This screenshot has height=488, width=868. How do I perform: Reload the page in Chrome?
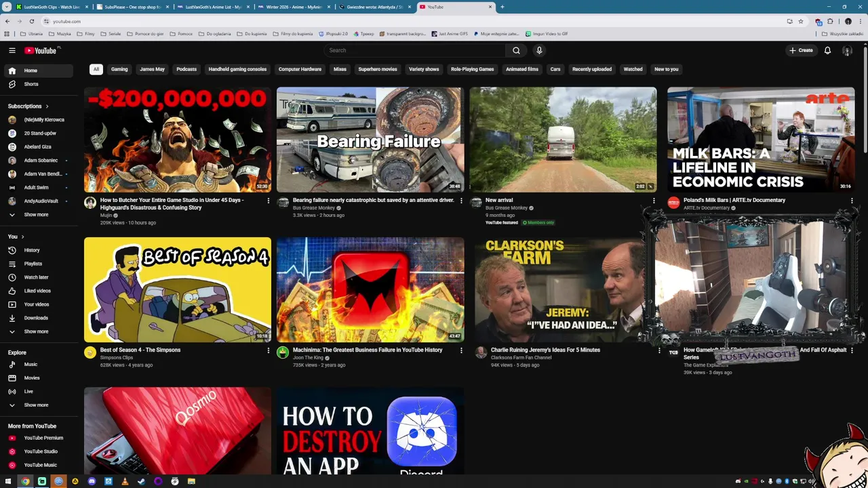point(31,21)
